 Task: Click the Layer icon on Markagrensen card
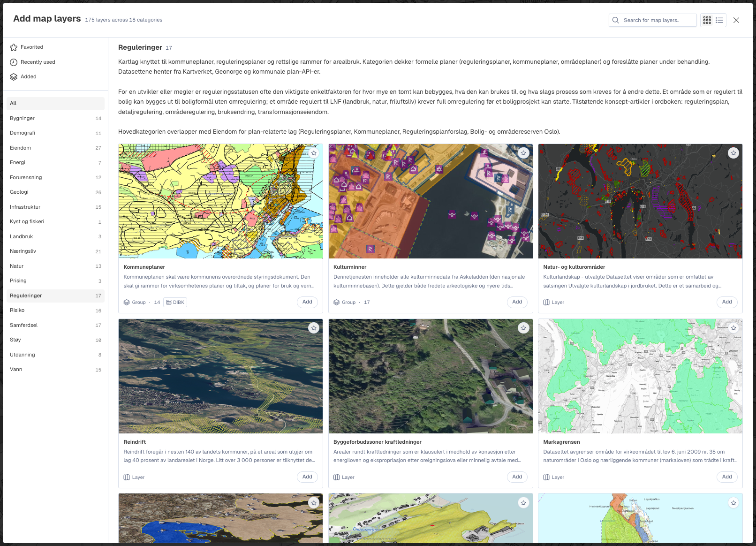pos(546,477)
